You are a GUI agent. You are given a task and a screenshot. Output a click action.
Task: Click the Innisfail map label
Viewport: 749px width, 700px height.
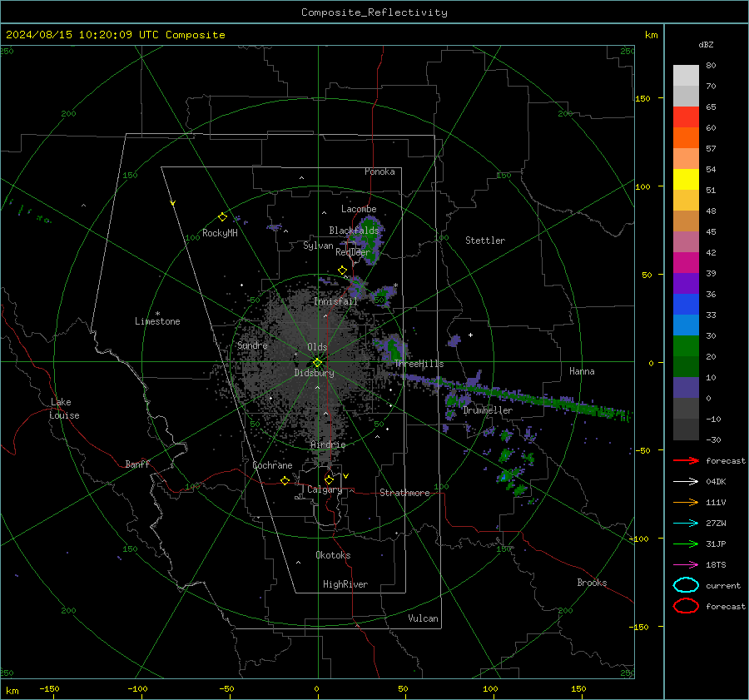(x=336, y=301)
